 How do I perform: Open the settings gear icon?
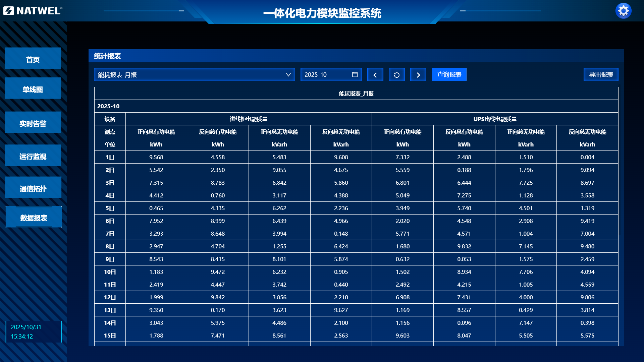tap(623, 11)
